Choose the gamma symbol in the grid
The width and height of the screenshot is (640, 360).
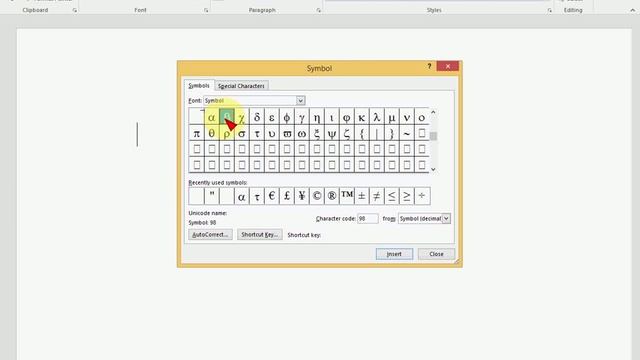point(302,117)
